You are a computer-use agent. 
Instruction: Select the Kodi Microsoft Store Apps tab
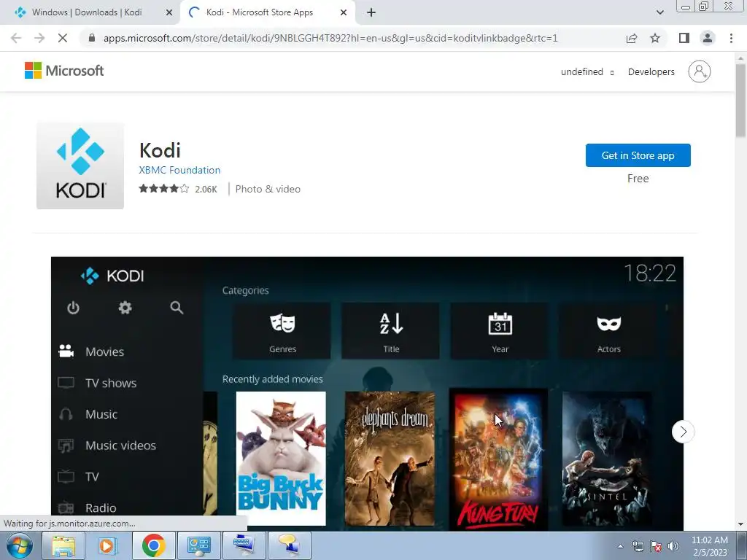[267, 13]
